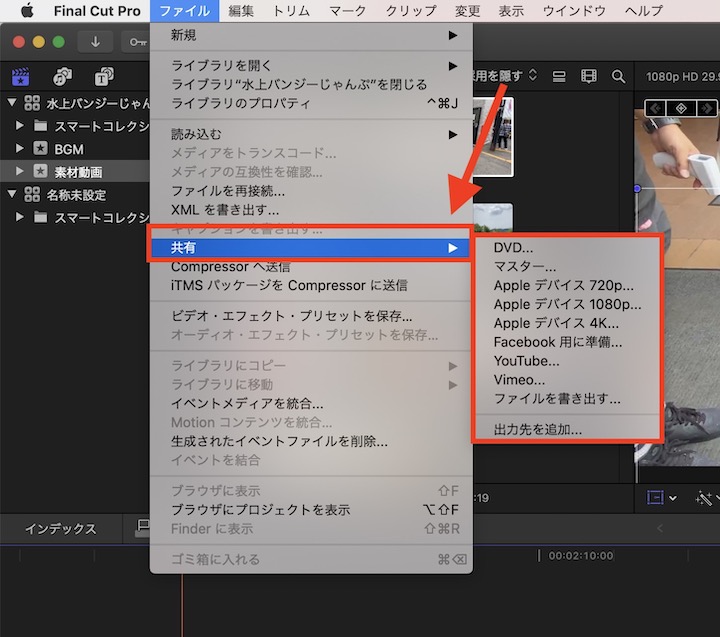Choose Facebook 用に準備... option

pyautogui.click(x=568, y=342)
